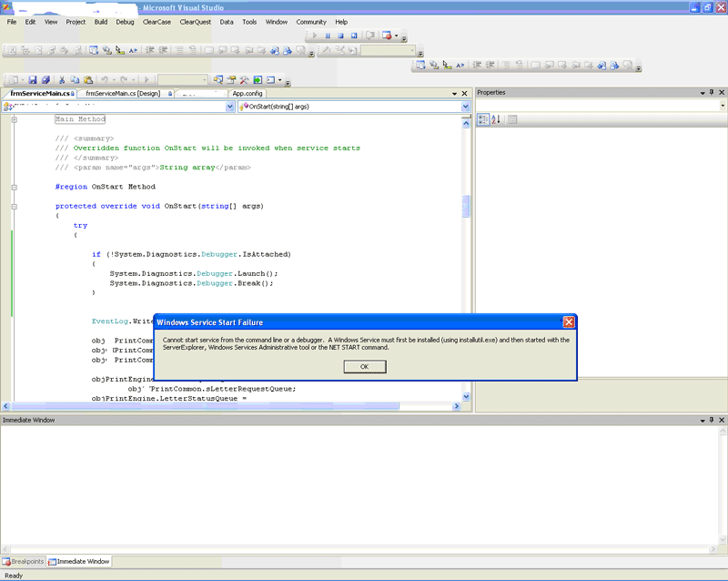Open the OnStart(string[] args) member dropdown
The width and height of the screenshot is (728, 581).
[x=465, y=107]
